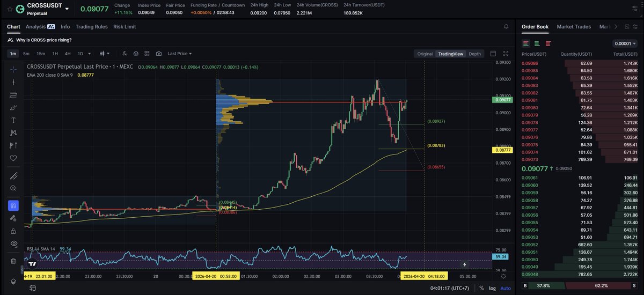This screenshot has width=644, height=295.
Task: Open the object tree layers icon
Action: point(13,281)
